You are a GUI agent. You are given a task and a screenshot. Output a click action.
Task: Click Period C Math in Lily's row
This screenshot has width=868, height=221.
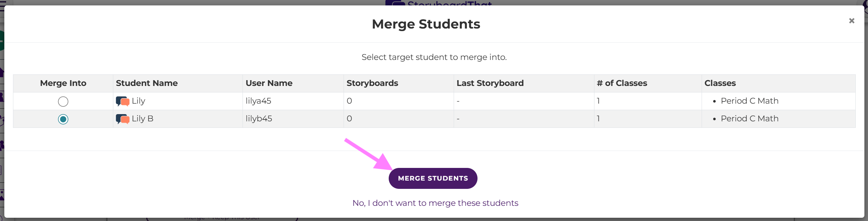(x=749, y=101)
